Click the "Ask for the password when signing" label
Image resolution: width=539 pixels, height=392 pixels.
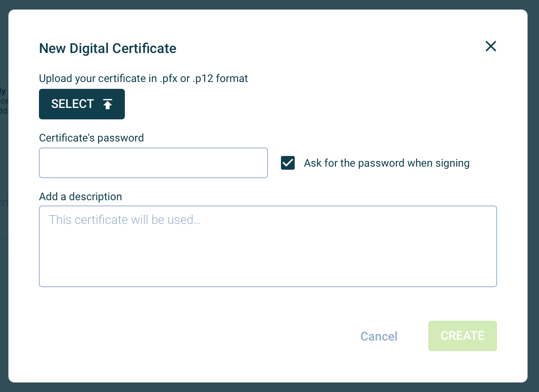(386, 163)
